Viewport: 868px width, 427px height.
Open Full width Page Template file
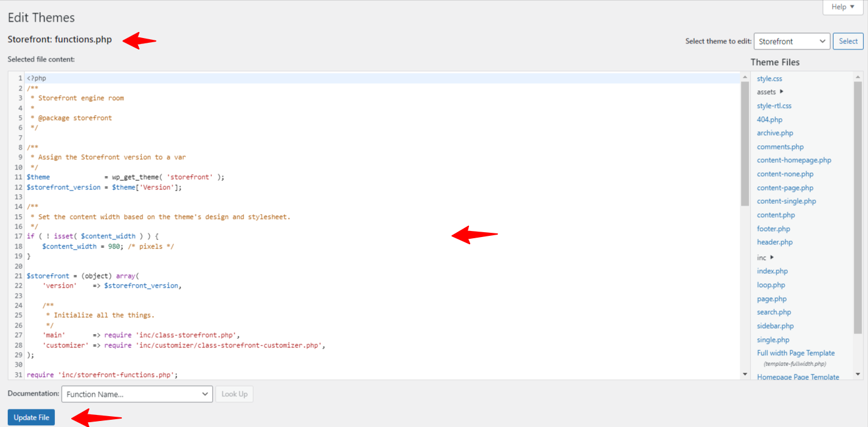click(x=796, y=353)
